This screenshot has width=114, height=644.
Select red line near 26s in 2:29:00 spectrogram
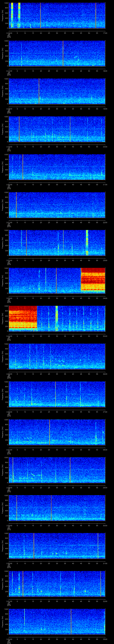click(51, 507)
